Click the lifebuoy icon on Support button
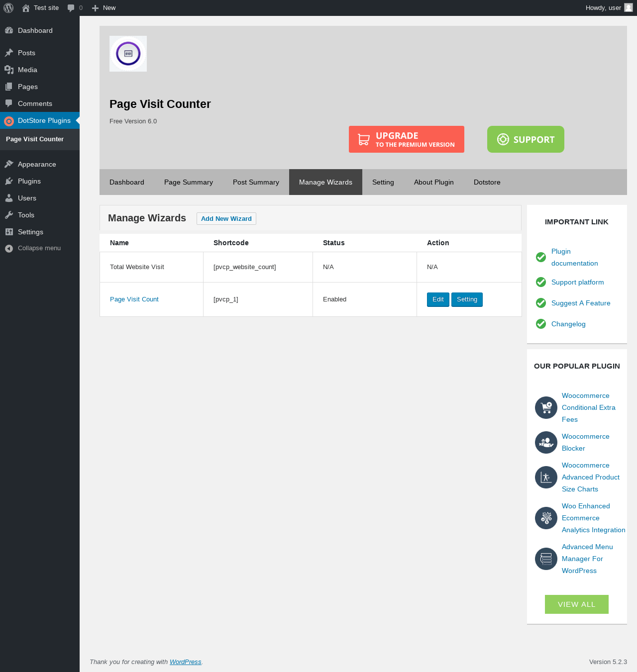 (x=503, y=139)
